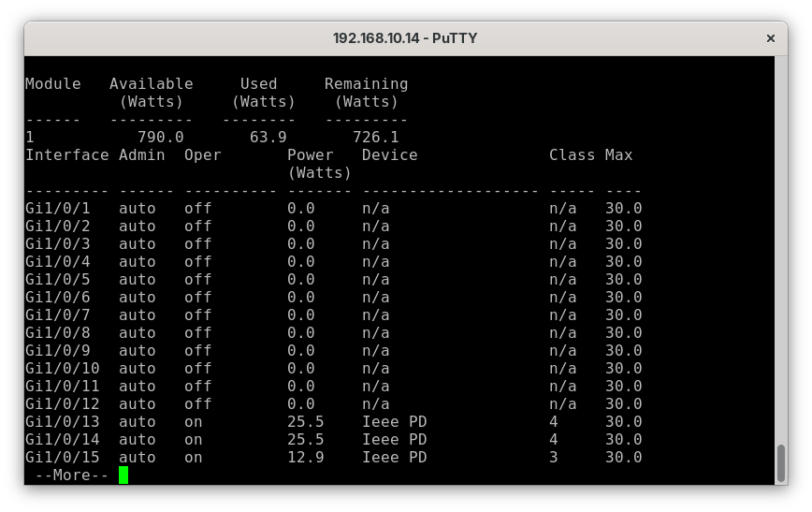Click the auto admin value for Gi1/0/6

(x=138, y=297)
